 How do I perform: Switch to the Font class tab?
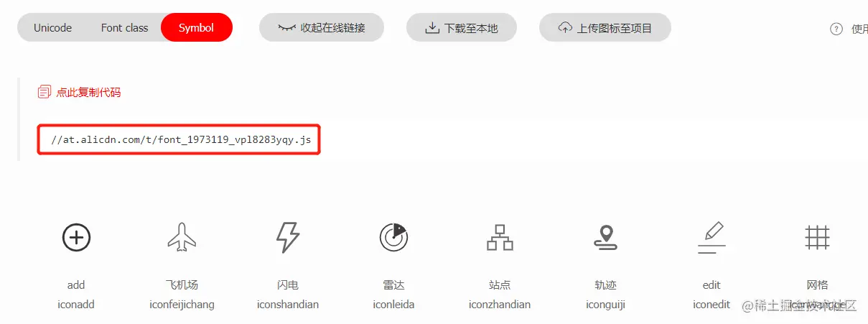pos(124,28)
